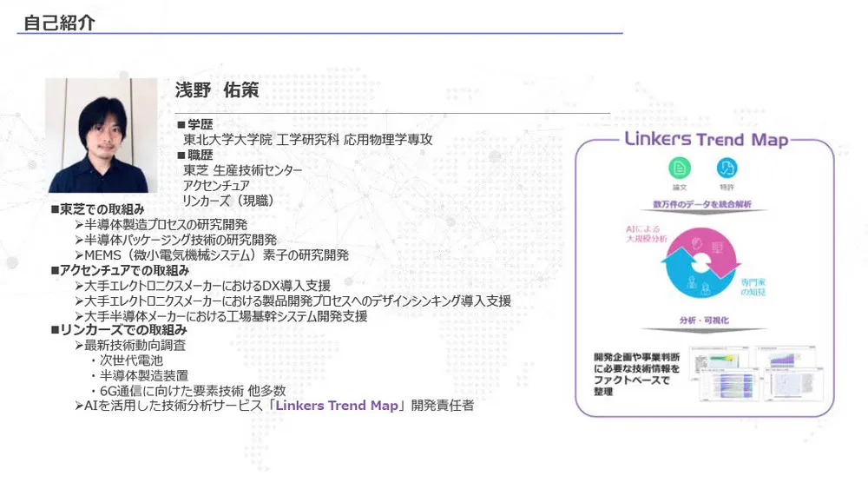
Task: Click 専門家の知見 label
Action: 753,287
